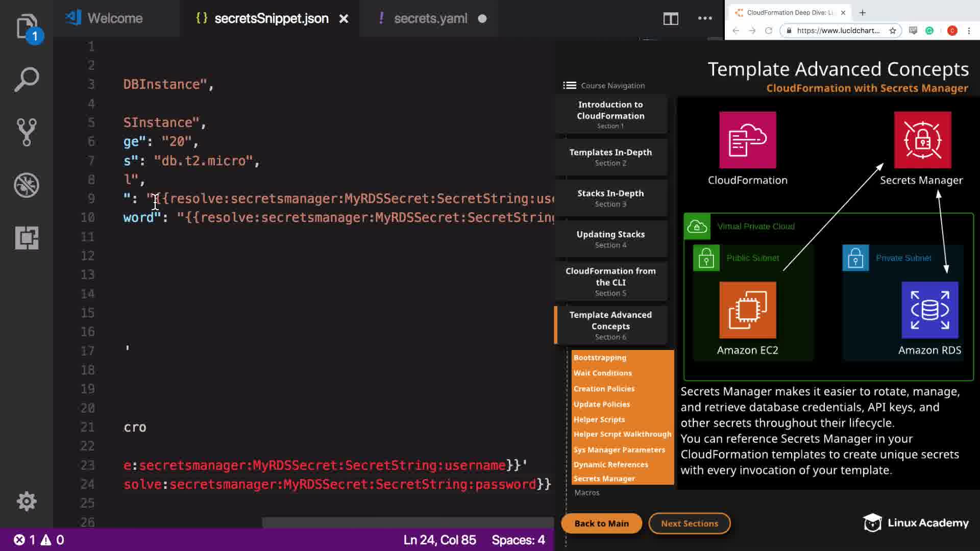Bookmark page with the star icon

[x=892, y=31]
